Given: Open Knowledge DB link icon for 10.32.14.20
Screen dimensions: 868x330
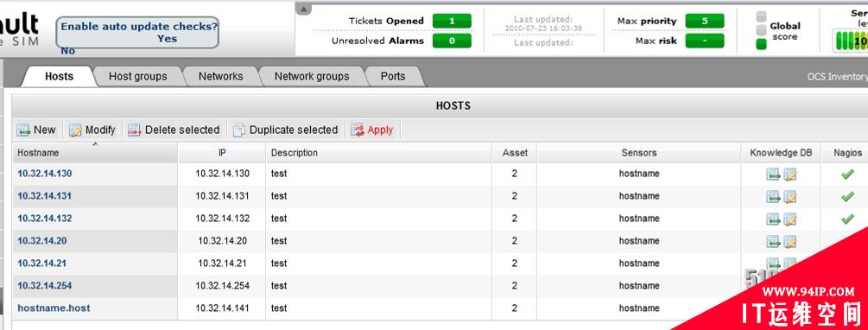Looking at the screenshot, I should pyautogui.click(x=773, y=241).
